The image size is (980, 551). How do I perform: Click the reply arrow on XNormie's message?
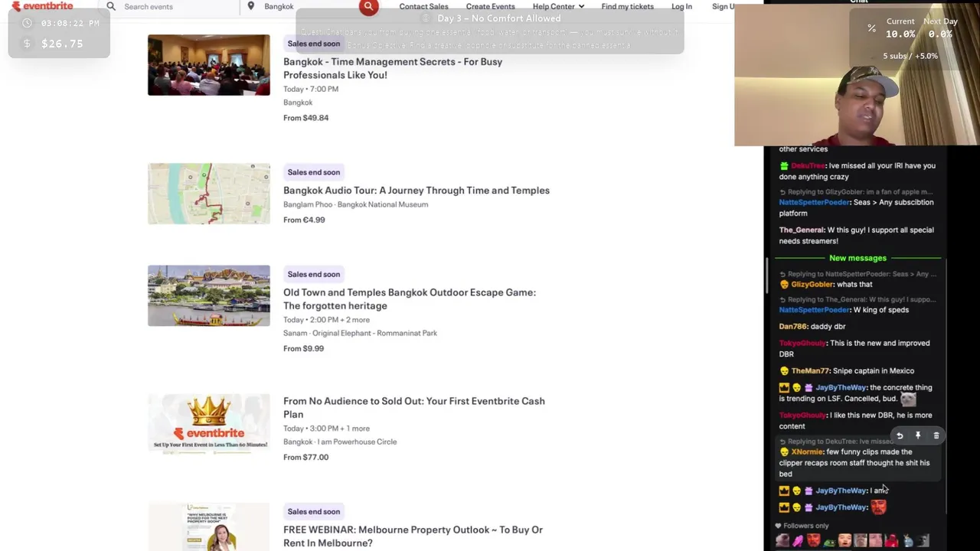point(900,435)
